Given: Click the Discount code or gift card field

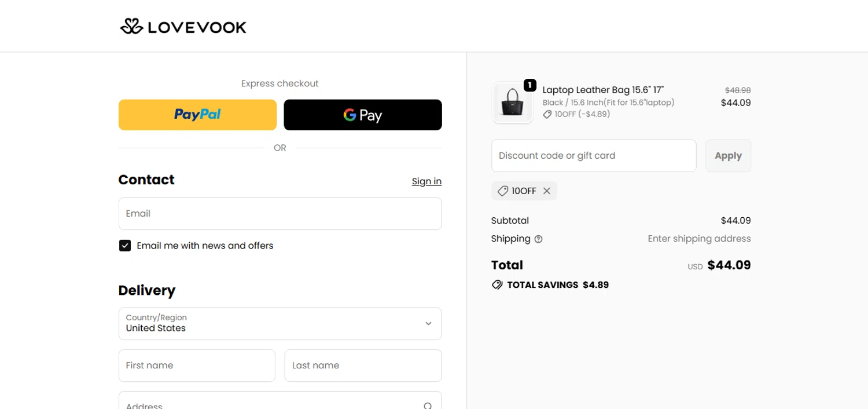Looking at the screenshot, I should point(594,156).
